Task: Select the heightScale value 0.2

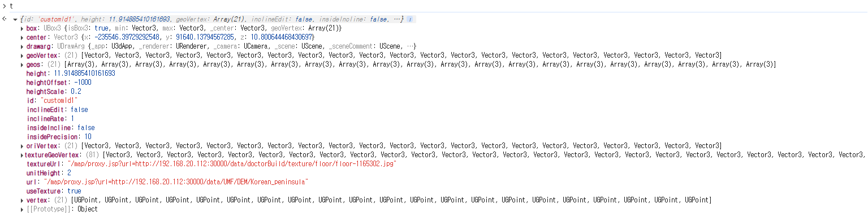Action: 76,92
